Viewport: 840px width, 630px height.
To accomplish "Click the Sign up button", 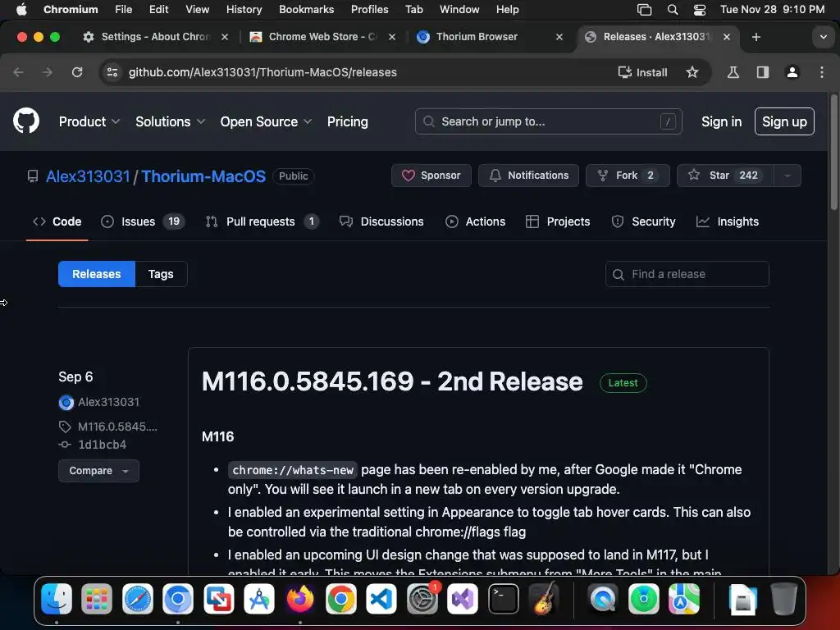I will click(784, 121).
